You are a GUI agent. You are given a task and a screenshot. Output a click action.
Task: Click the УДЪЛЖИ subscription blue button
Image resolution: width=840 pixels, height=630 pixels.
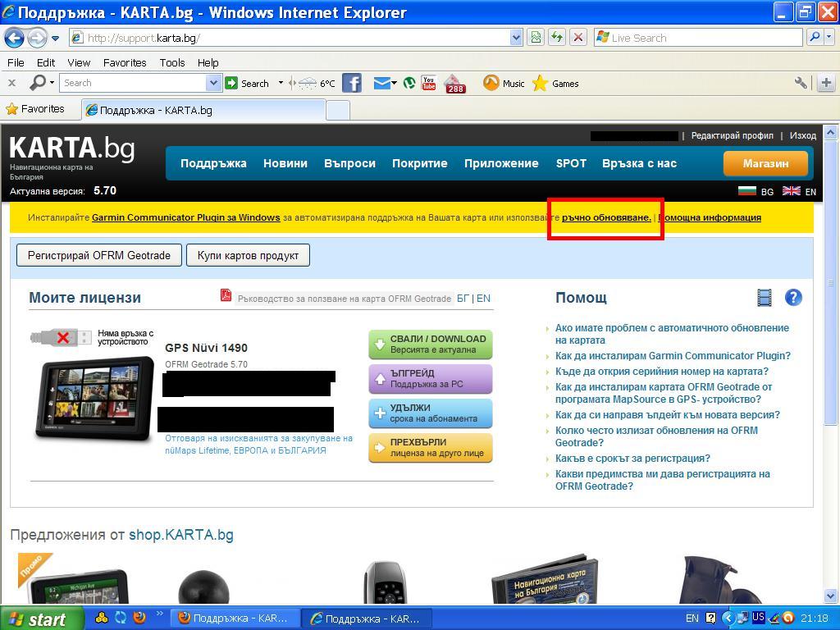pos(430,413)
